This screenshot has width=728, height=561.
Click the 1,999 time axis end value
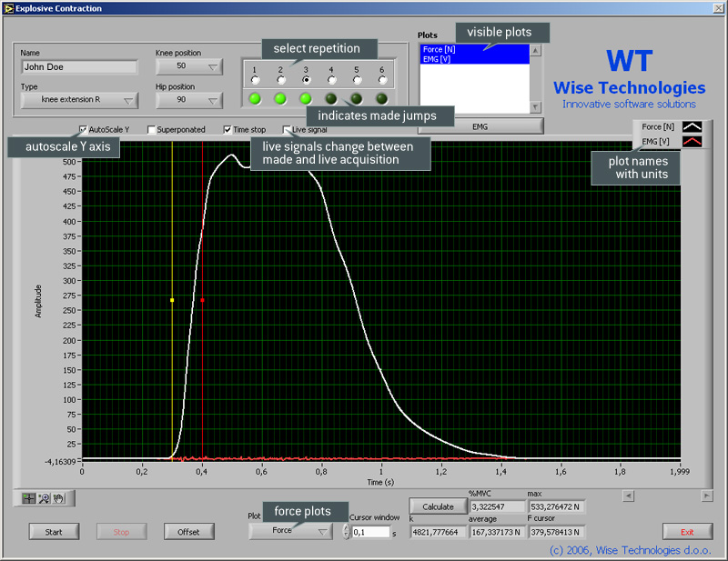point(680,472)
